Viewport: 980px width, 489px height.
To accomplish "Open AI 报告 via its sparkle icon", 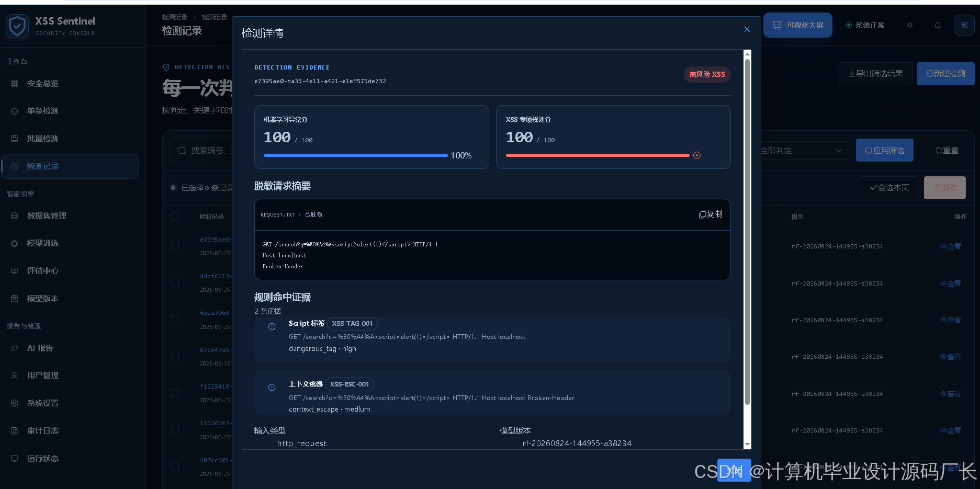I will pyautogui.click(x=15, y=348).
